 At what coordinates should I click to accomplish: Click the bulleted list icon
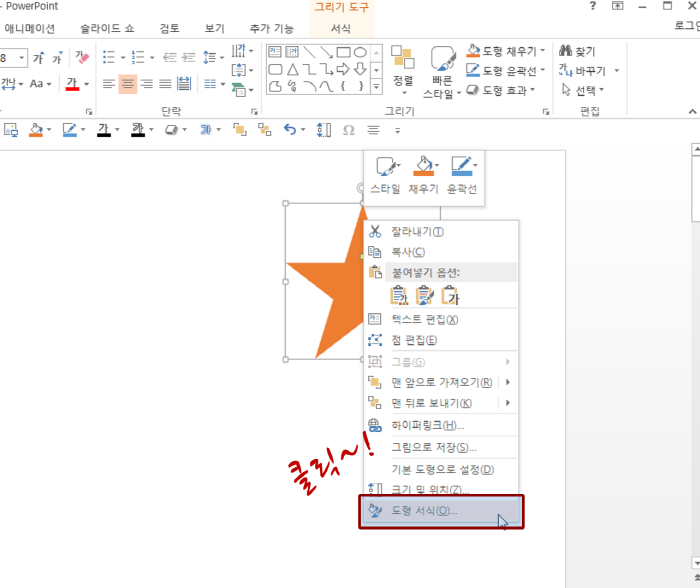[108, 57]
